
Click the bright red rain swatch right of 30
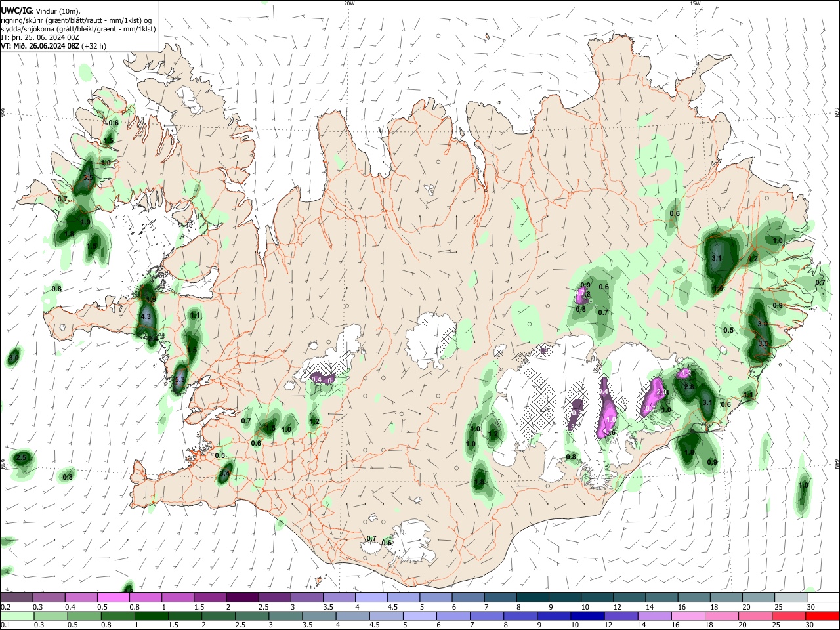coord(822,616)
